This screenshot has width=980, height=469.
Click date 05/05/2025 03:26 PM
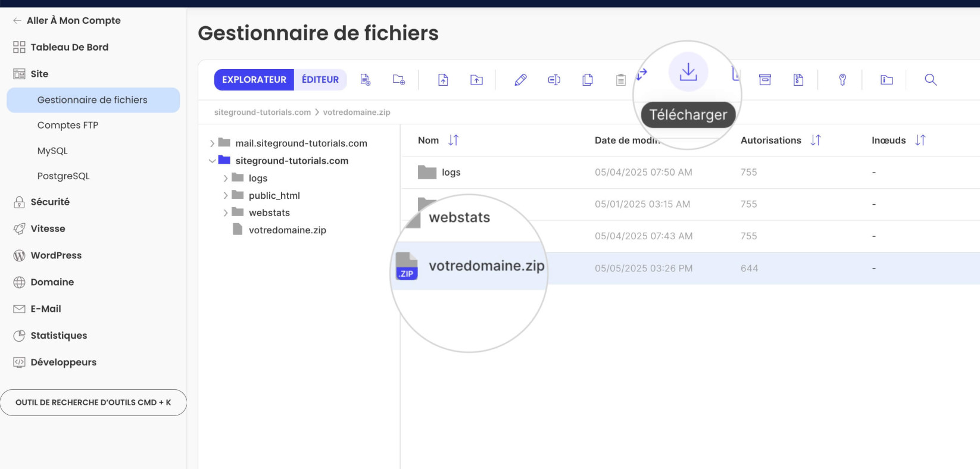(x=644, y=268)
